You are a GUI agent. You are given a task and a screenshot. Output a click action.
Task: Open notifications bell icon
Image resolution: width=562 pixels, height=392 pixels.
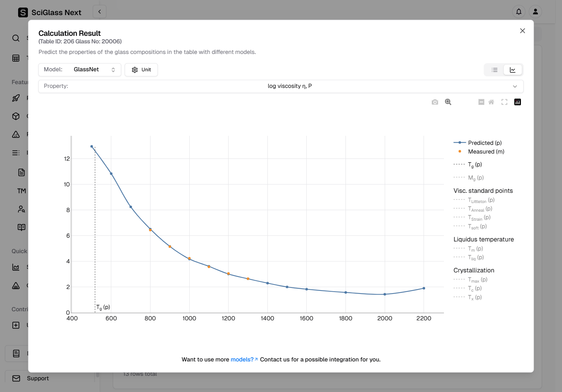point(519,12)
